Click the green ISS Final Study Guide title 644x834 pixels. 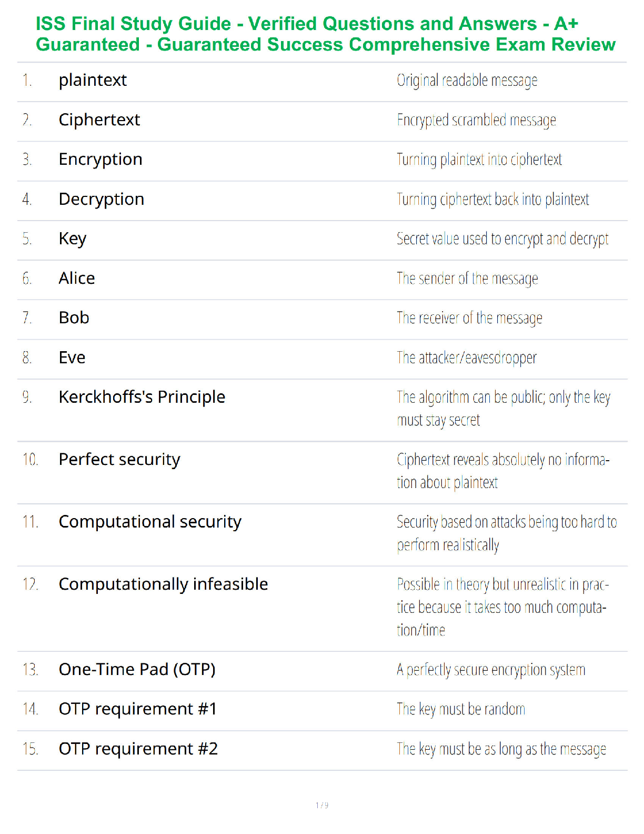tap(325, 34)
